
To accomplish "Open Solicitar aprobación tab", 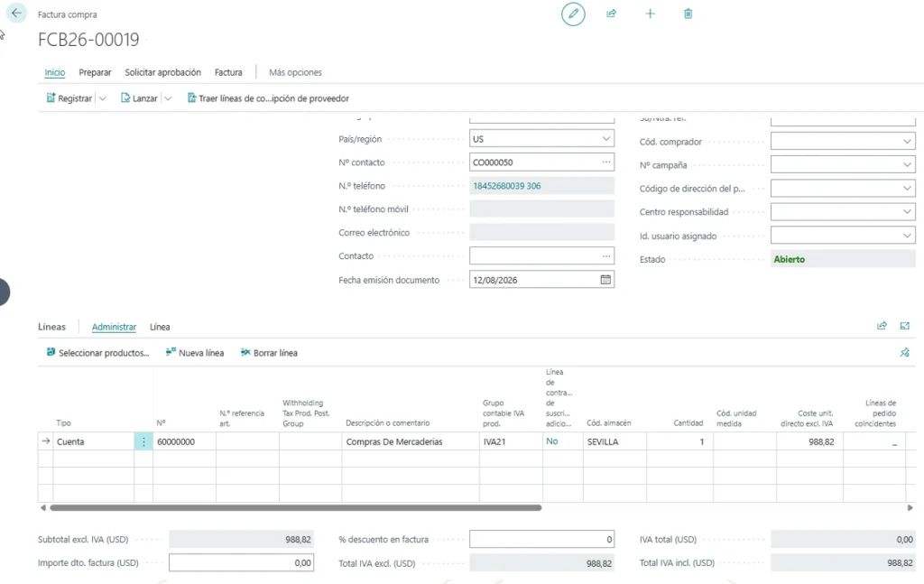I will pos(162,72).
